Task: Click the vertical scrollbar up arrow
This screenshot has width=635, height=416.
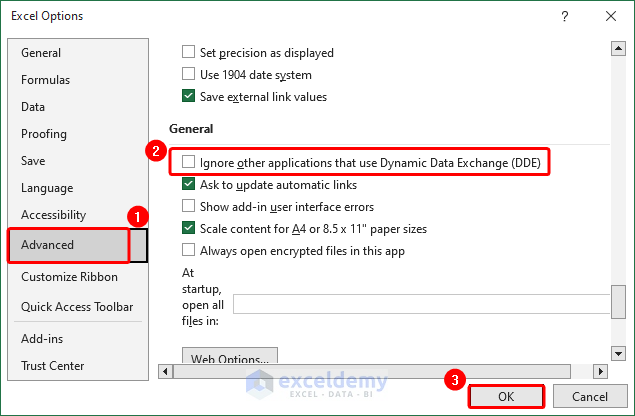Action: click(618, 49)
